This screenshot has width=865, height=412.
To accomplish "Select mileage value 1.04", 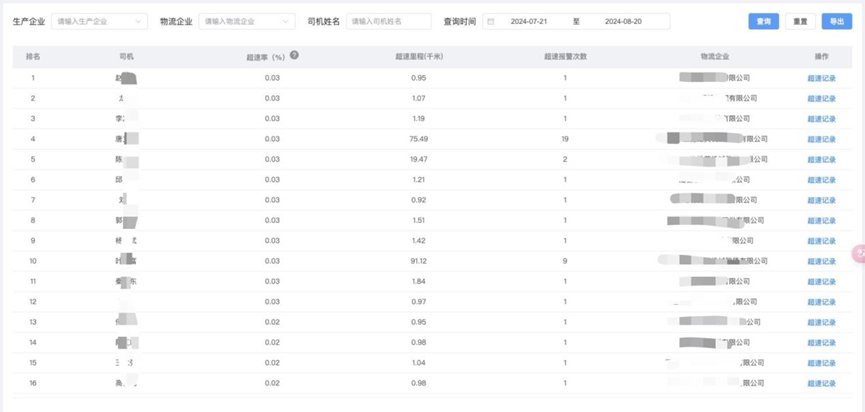I will [419, 362].
